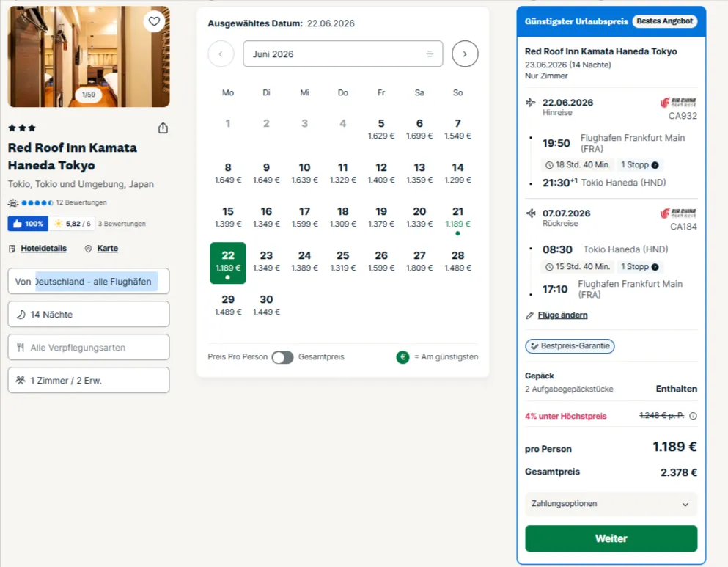Open the Alle Verpflegungsarten selector
This screenshot has width=728, height=567.
coord(89,348)
